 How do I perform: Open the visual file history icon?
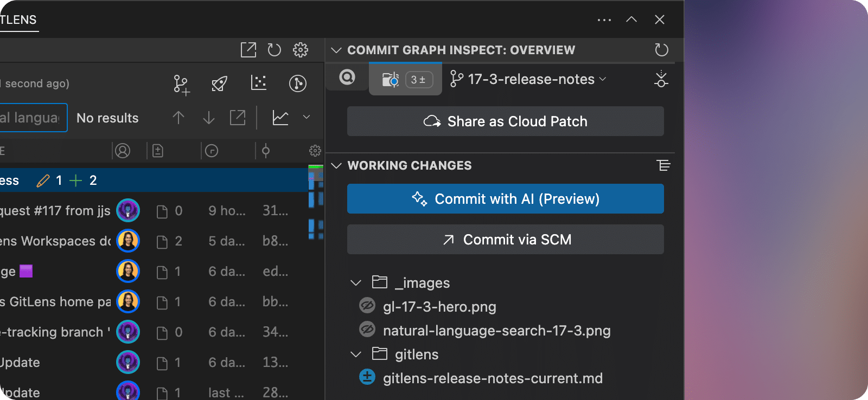(259, 83)
